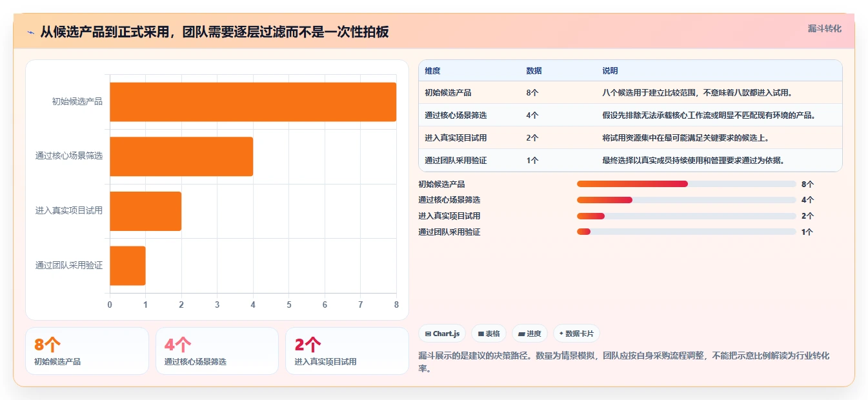
Task: Click the 8个 value beside progress bar
Action: pos(807,184)
